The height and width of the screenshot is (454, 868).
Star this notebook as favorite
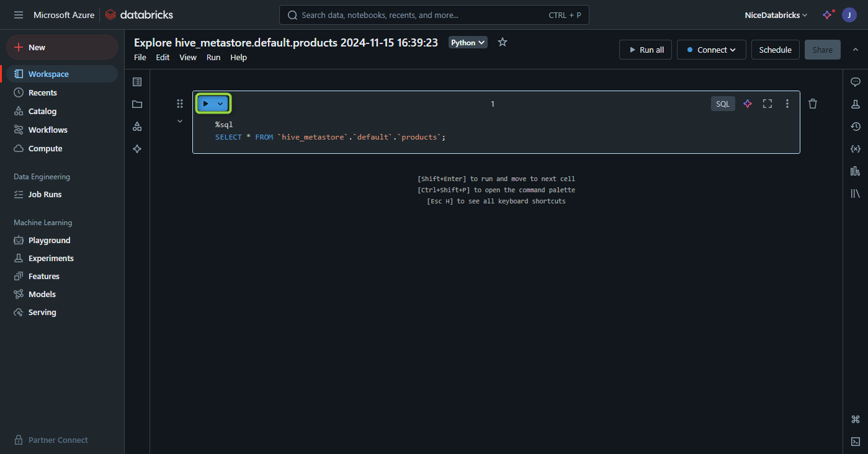[503, 42]
